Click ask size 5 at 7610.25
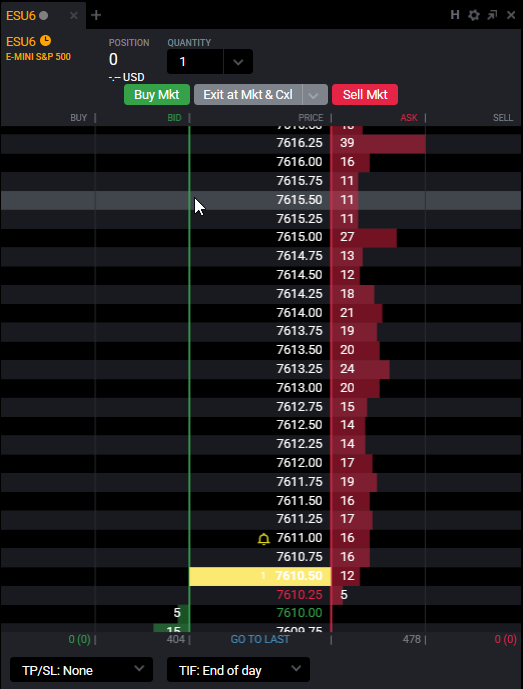The height and width of the screenshot is (689, 523). [344, 595]
